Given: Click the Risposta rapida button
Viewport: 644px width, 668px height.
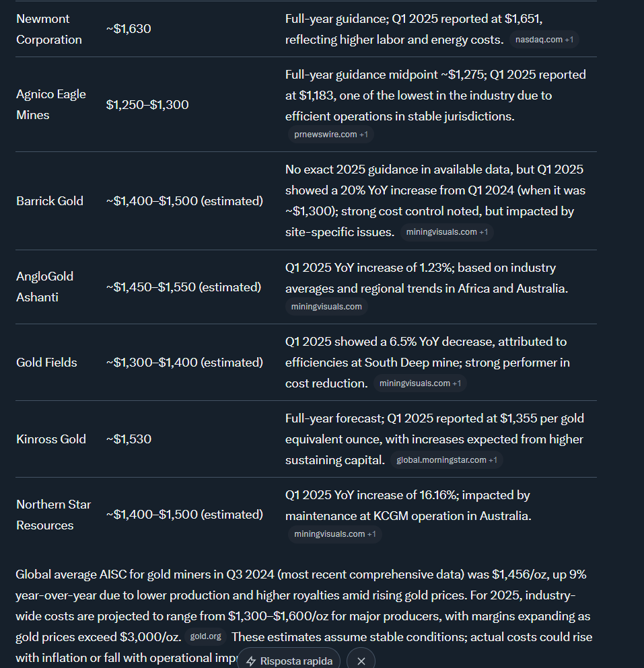Looking at the screenshot, I should 289,661.
